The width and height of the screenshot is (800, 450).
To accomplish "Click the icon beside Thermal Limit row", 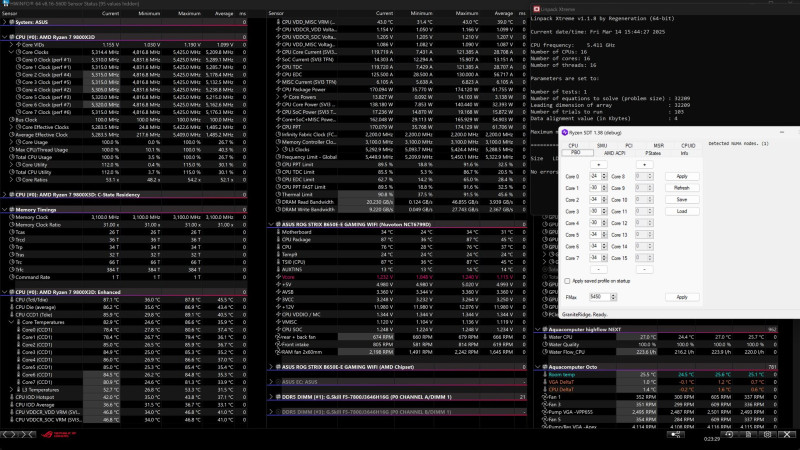I will (x=278, y=194).
